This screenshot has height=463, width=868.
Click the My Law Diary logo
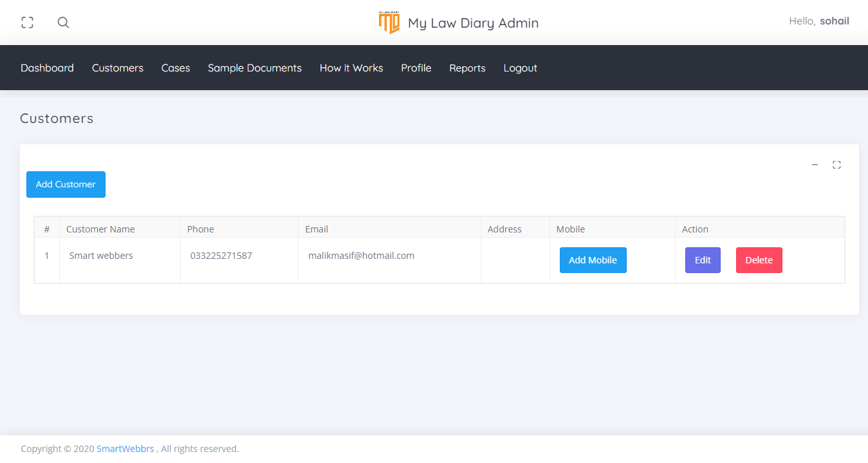389,23
